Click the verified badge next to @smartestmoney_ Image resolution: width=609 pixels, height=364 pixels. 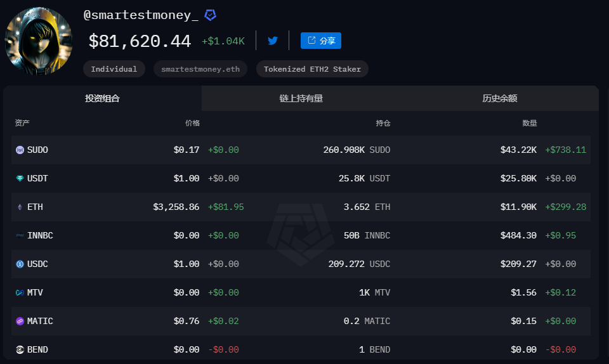(210, 15)
